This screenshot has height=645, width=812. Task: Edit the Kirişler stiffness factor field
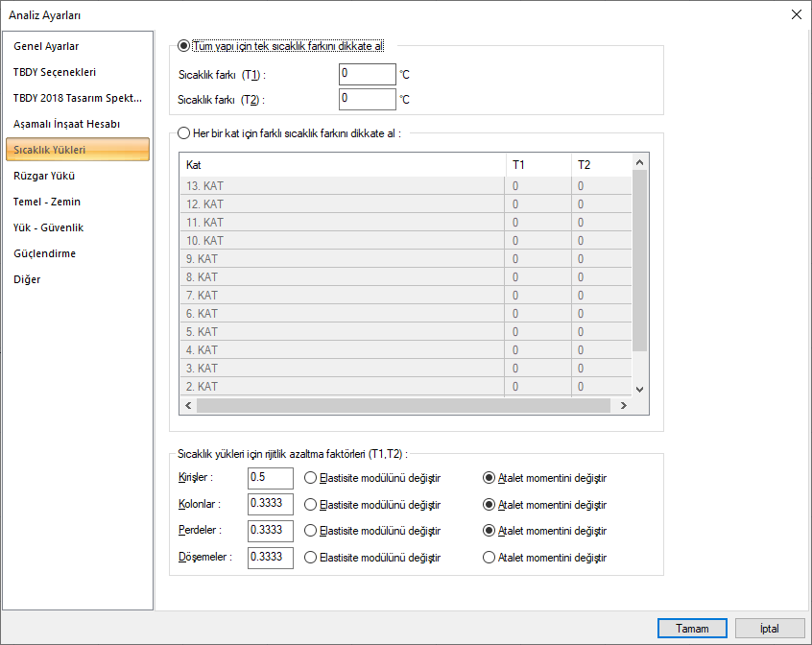(x=270, y=477)
